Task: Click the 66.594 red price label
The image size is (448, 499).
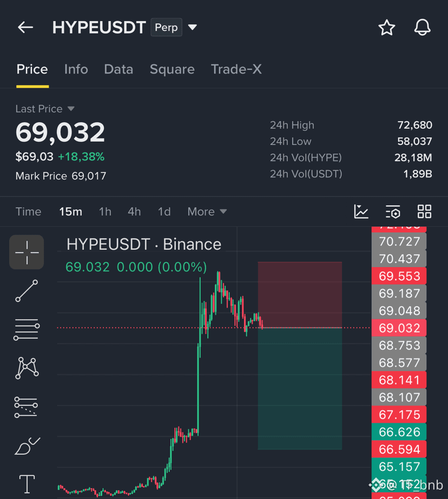Action: click(399, 449)
